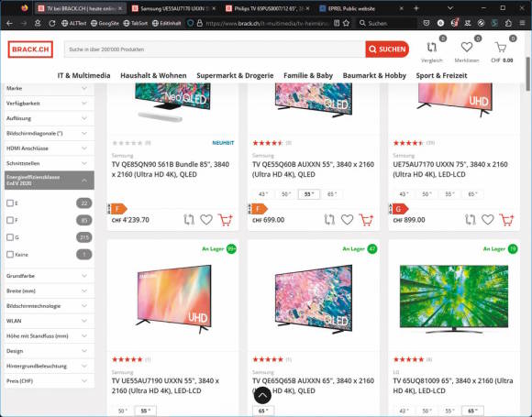Image resolution: width=532 pixels, height=417 pixels.
Task: Open the shopping cart in header
Action: [501, 48]
